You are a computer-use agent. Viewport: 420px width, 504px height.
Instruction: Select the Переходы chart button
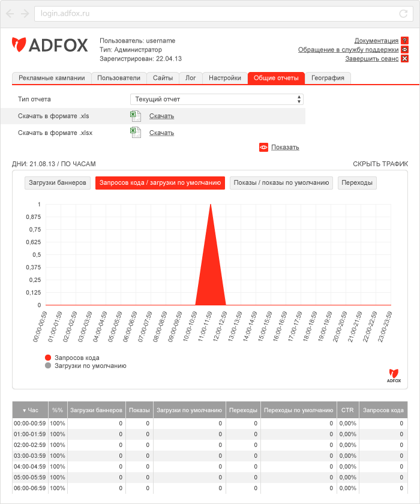click(357, 183)
